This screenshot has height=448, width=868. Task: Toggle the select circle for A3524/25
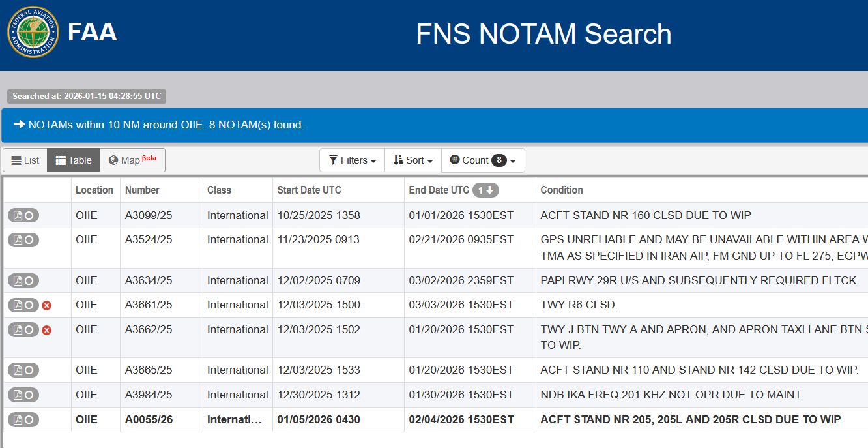click(x=29, y=240)
